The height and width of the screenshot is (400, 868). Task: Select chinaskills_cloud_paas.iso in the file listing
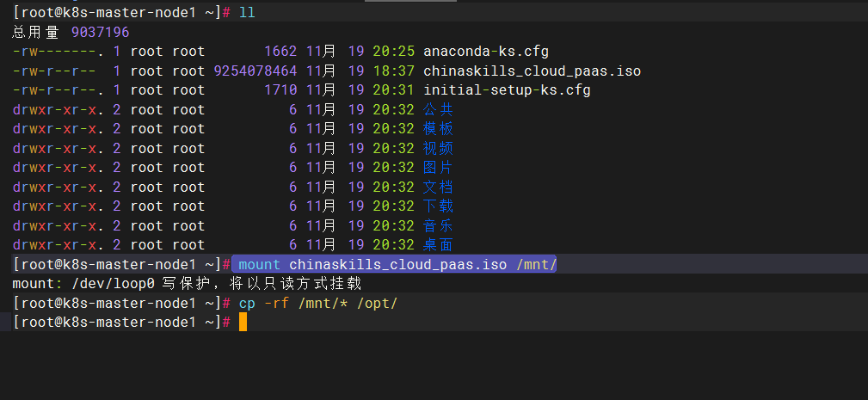[x=532, y=71]
